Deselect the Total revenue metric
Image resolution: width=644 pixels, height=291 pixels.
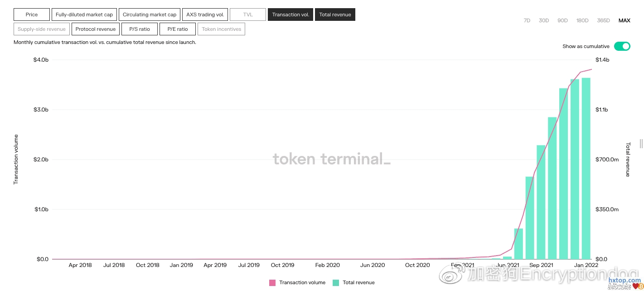[335, 15]
